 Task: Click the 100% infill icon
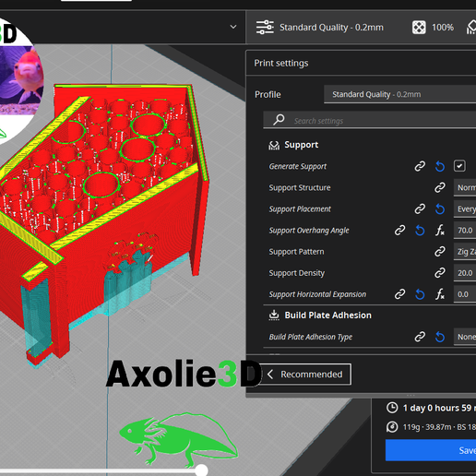pyautogui.click(x=419, y=28)
